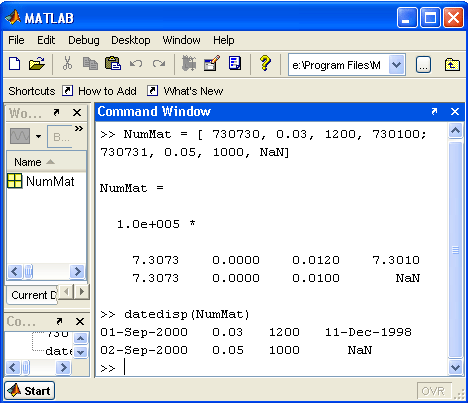468x403 pixels.
Task: Select the 'date' entry in Command History
Action: (x=59, y=351)
